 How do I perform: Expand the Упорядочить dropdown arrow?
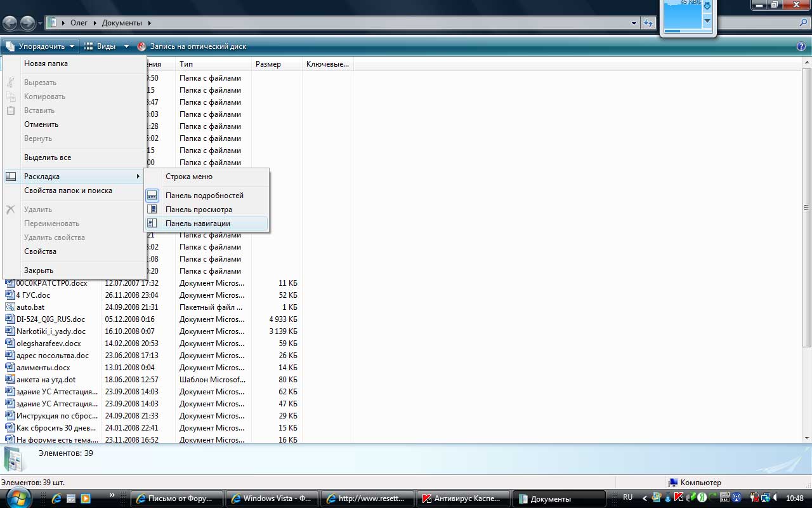point(73,46)
